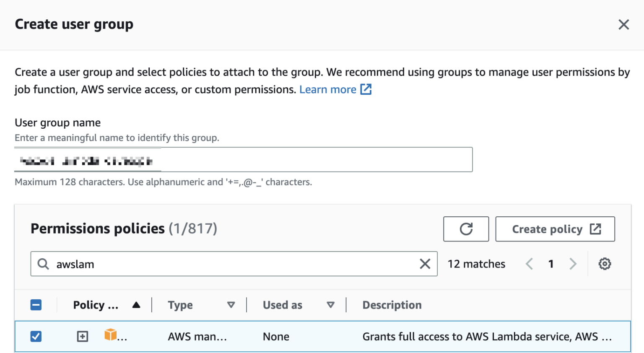
Task: Clear the awslam search text
Action: pyautogui.click(x=425, y=264)
